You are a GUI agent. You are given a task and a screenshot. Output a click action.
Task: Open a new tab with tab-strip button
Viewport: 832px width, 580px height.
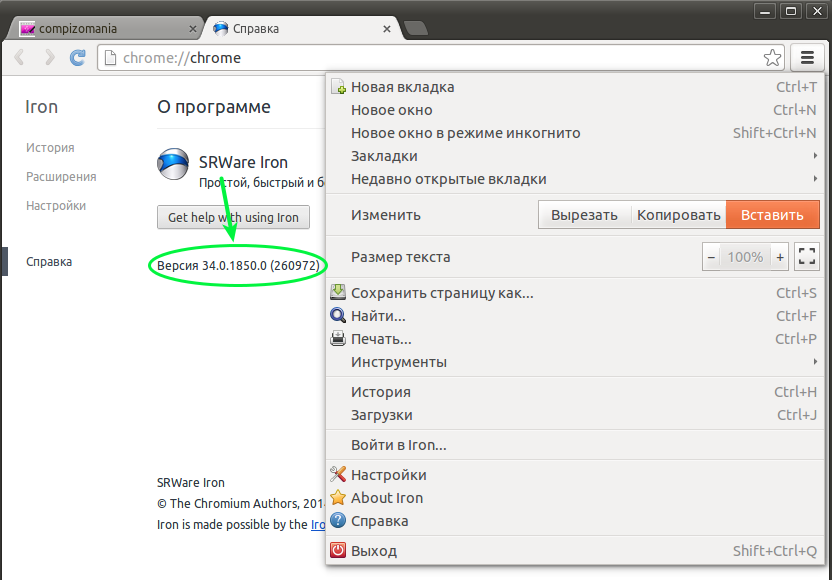tap(415, 29)
